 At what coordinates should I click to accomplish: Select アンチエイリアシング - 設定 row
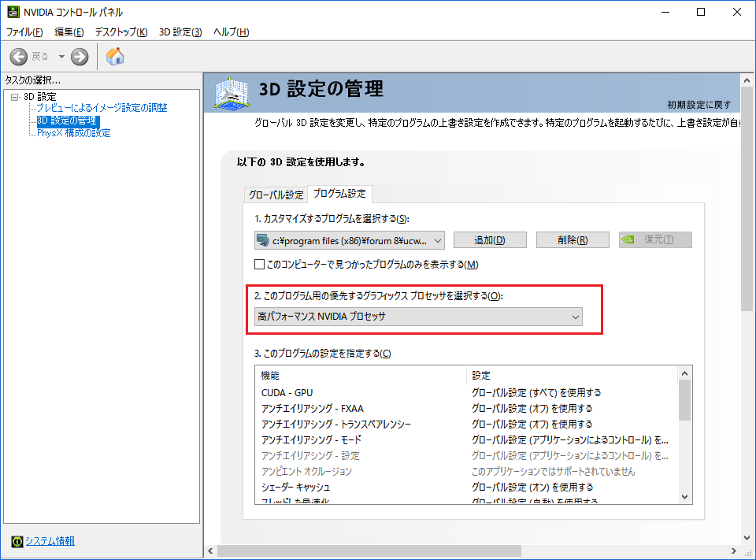click(466, 456)
